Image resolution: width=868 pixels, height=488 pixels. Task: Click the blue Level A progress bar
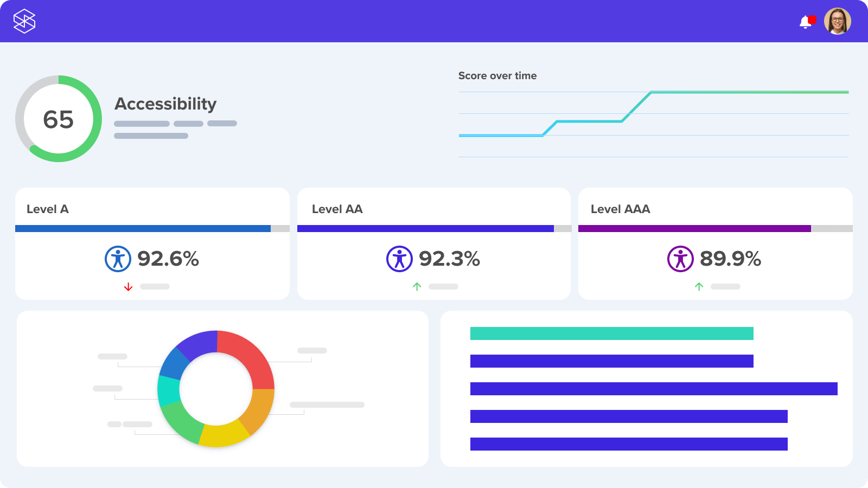coord(143,229)
